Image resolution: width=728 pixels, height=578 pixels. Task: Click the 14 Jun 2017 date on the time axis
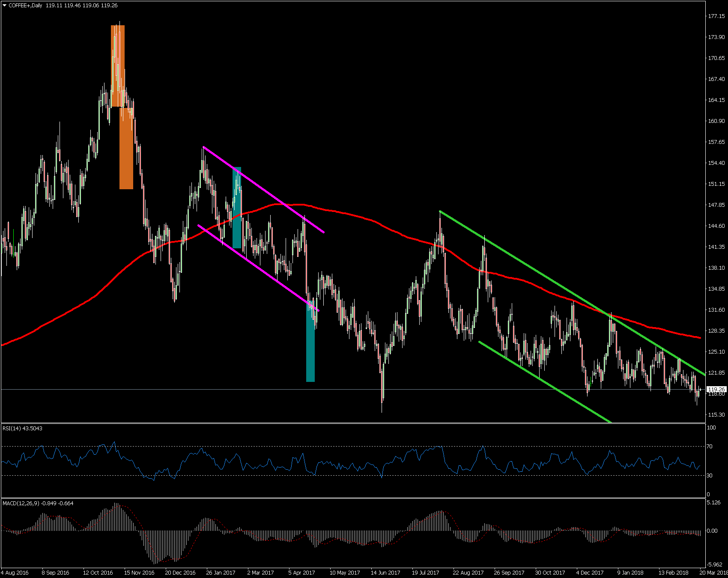385,572
